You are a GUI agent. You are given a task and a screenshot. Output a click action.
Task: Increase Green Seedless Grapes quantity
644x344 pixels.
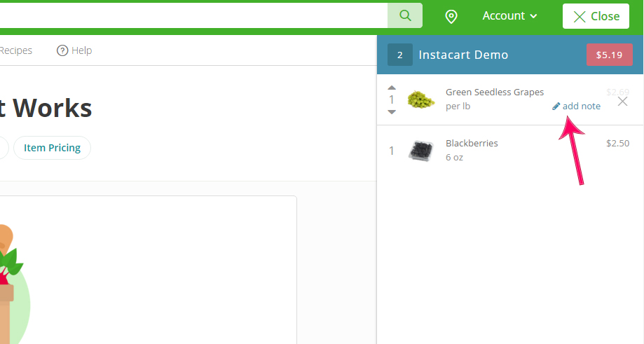coord(392,88)
